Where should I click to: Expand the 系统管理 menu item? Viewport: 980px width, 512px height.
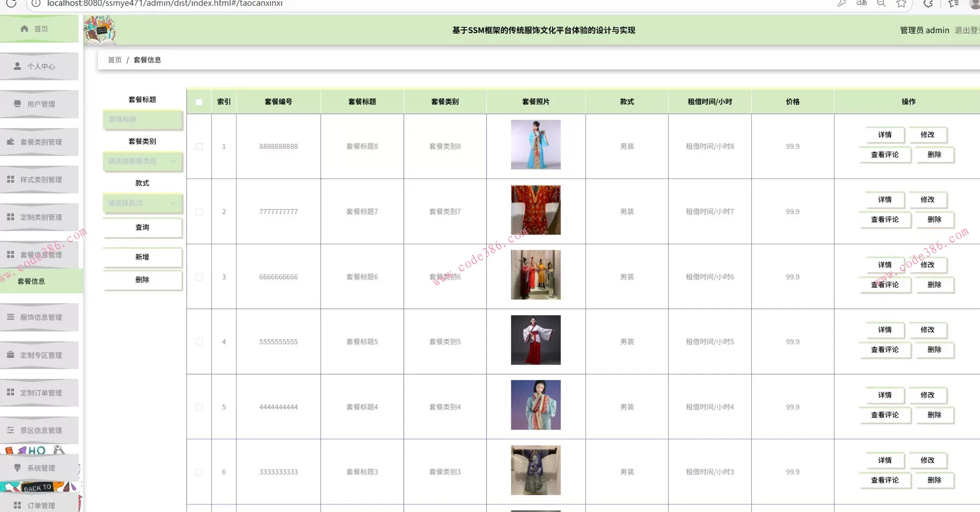pos(39,468)
